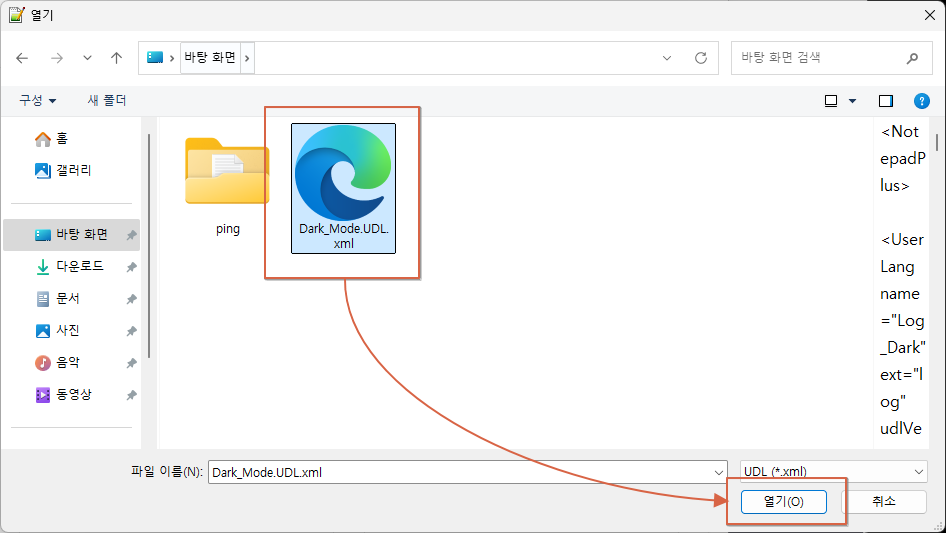Viewport: 946px width, 533px height.
Task: Go forward using the right arrow
Action: tap(57, 58)
